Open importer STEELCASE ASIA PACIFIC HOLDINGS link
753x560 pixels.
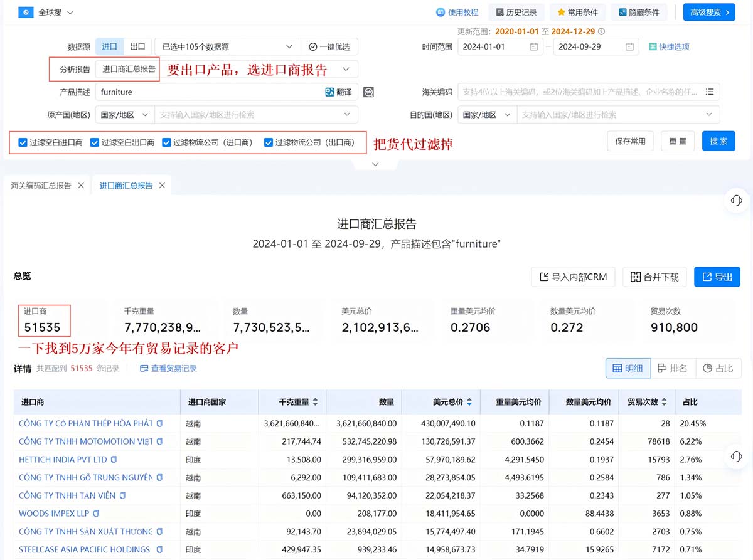tap(85, 549)
